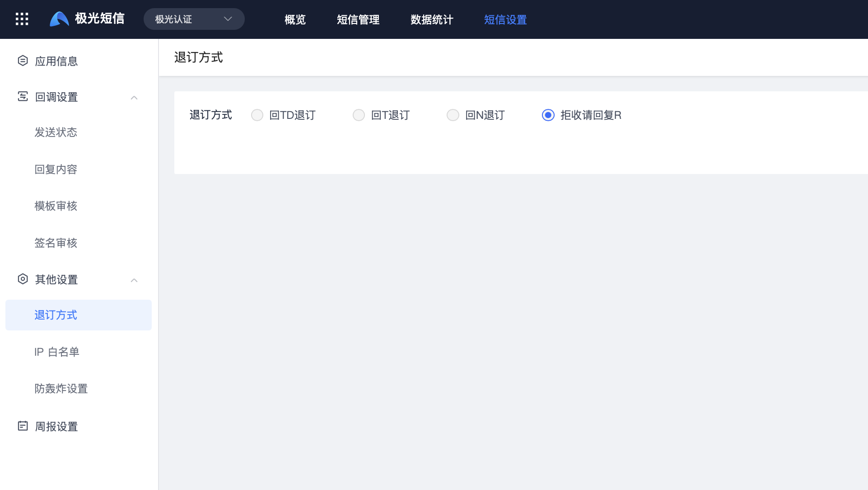
Task: Click the 回调设置 sidebar icon
Action: click(x=23, y=96)
